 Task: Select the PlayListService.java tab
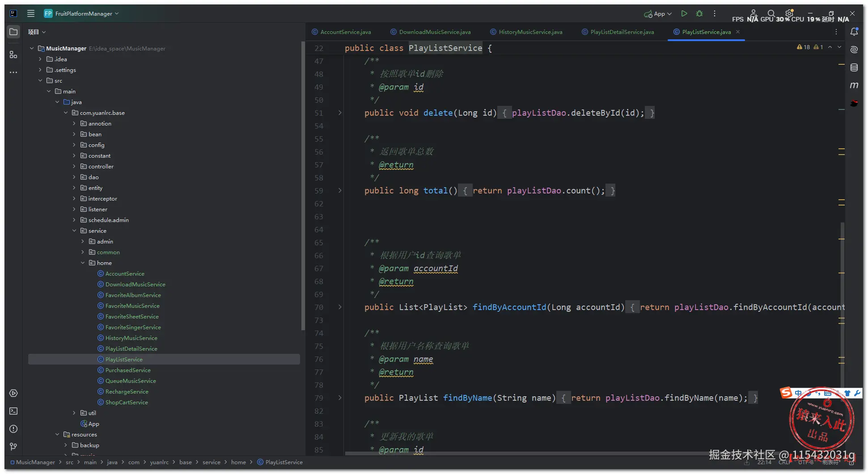point(706,32)
